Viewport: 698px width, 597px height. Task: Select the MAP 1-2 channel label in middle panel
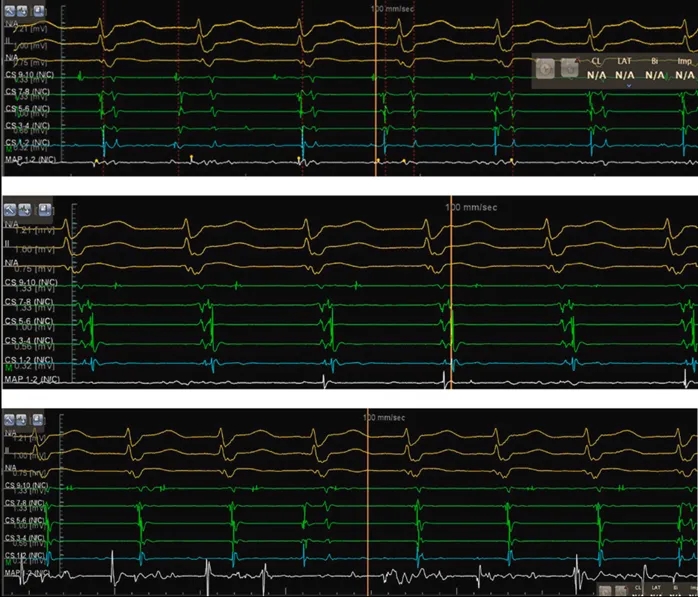pyautogui.click(x=32, y=380)
